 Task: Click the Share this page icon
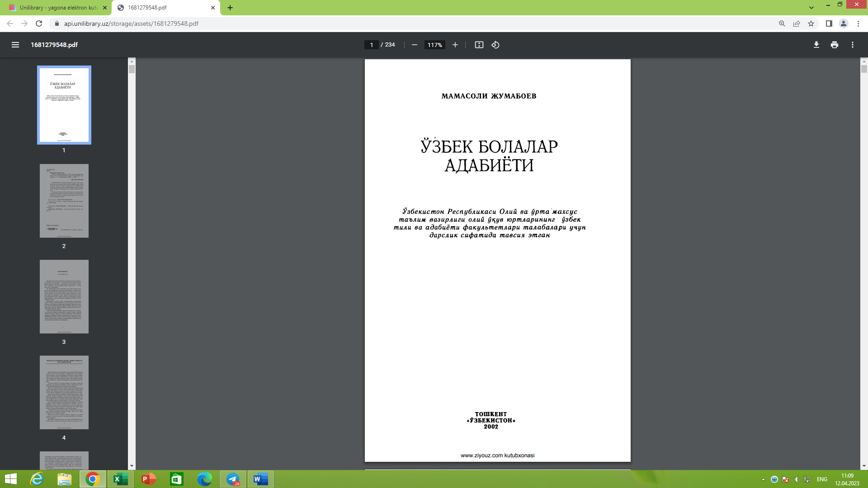[797, 23]
